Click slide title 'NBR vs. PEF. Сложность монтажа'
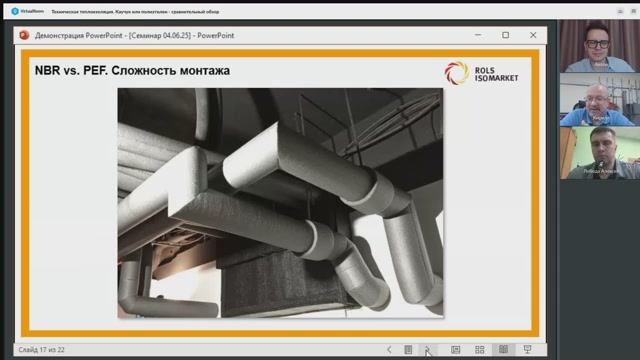Screen dimensions: 640x360 coord(132,71)
